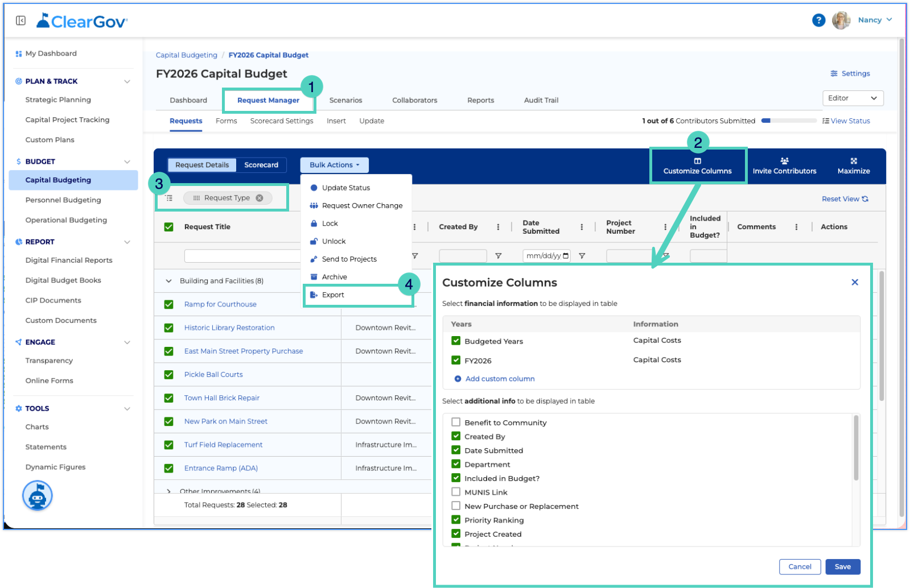The height and width of the screenshot is (588, 910).
Task: Open Date Submitted column menu dots
Action: click(582, 227)
